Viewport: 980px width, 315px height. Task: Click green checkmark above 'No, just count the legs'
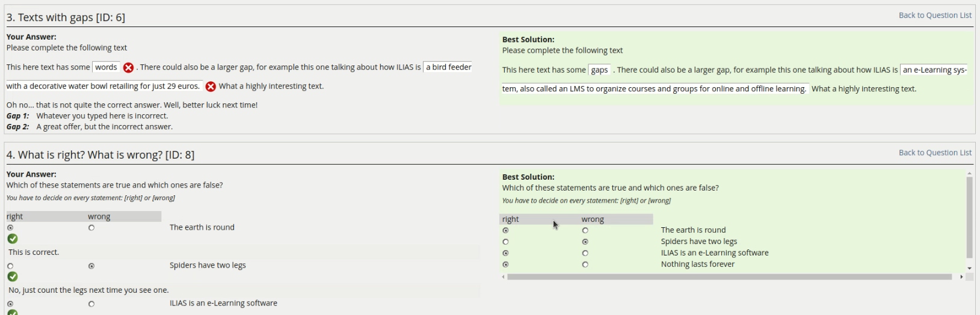[13, 277]
